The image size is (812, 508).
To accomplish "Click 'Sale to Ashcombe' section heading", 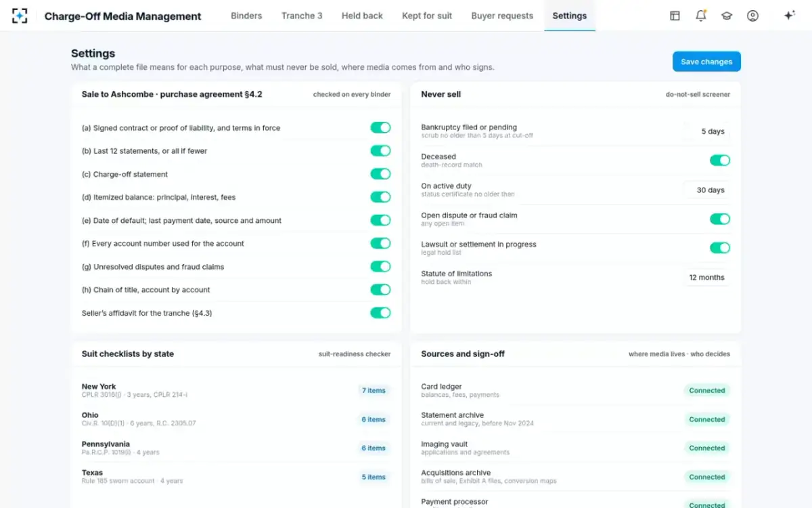I will point(172,94).
